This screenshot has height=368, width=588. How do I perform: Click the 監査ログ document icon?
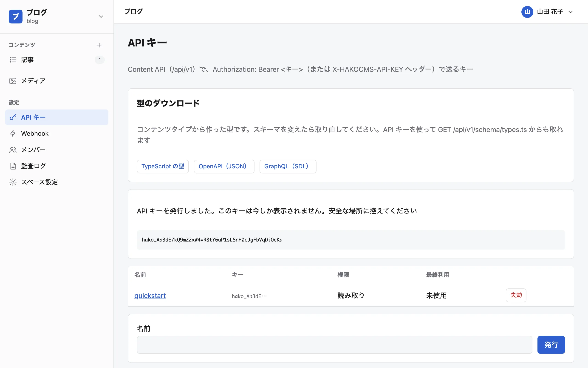point(13,166)
